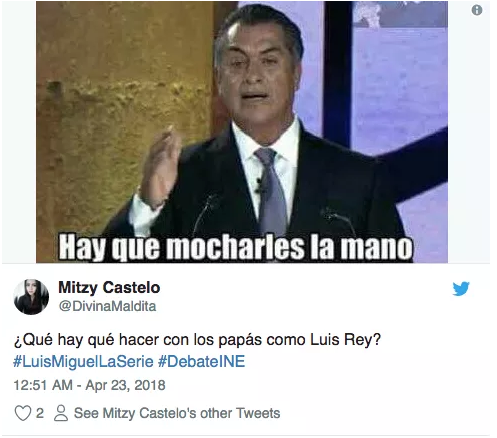Viewport: 497px width, 438px height.
Task: Open Mitzy Castelo's profile avatar
Action: tap(31, 297)
